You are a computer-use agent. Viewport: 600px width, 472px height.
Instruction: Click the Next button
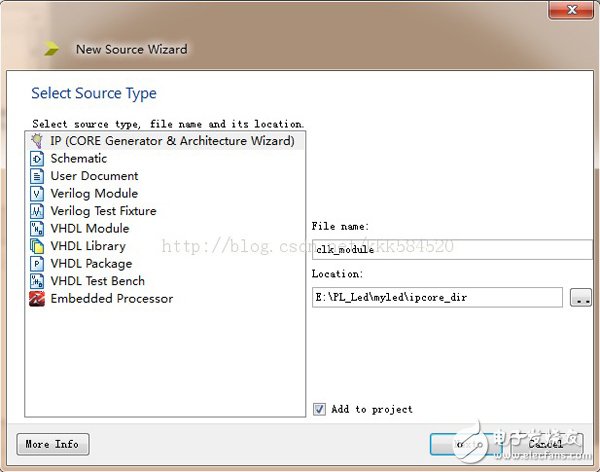coord(465,444)
